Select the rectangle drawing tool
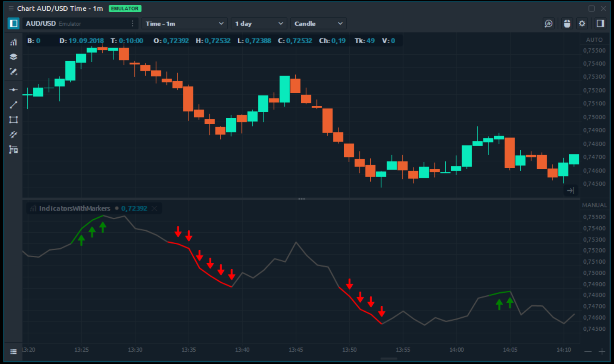Image resolution: width=614 pixels, height=364 pixels. [x=13, y=120]
